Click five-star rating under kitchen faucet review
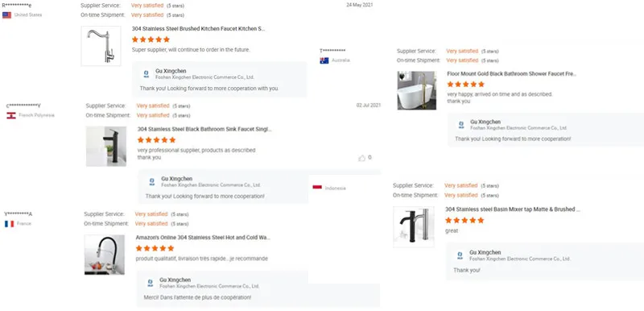The height and width of the screenshot is (311, 644). (x=151, y=39)
